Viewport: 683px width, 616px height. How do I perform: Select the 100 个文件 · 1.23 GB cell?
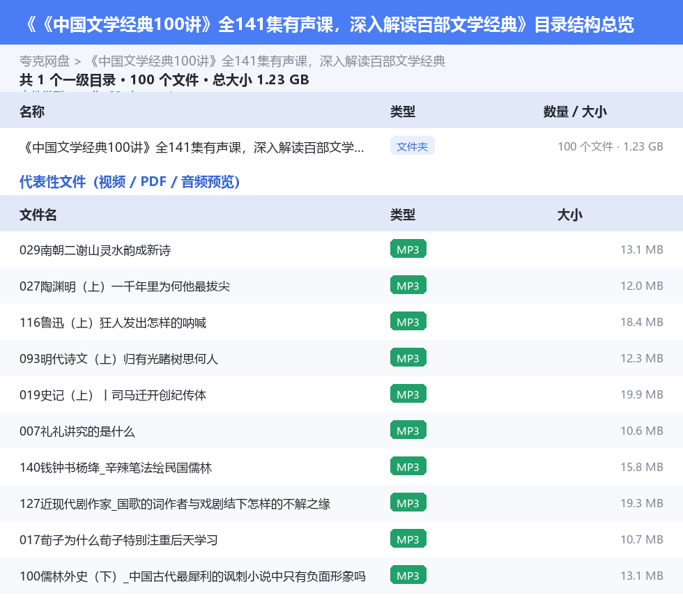[x=611, y=146]
